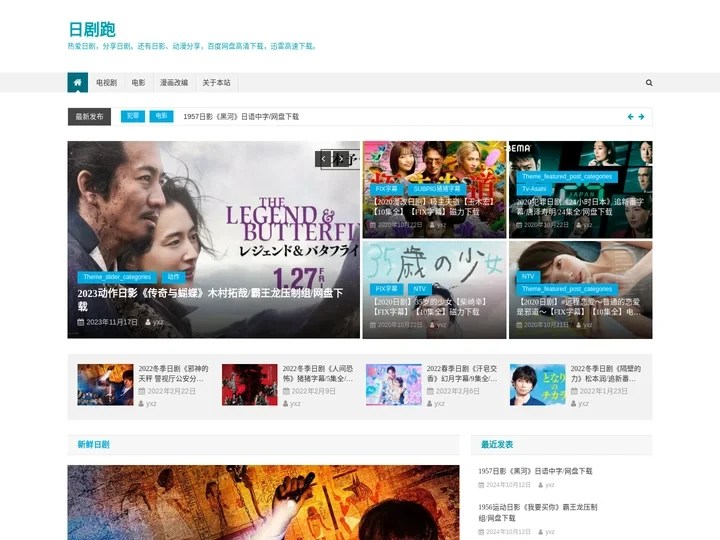Open 2022冬季日剧《人间恐怖》 title

[x=318, y=374]
